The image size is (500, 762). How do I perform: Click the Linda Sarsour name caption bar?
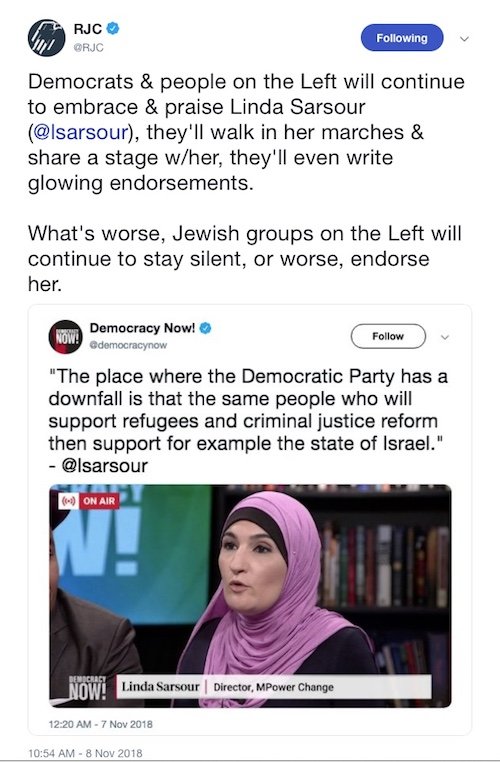[x=274, y=687]
